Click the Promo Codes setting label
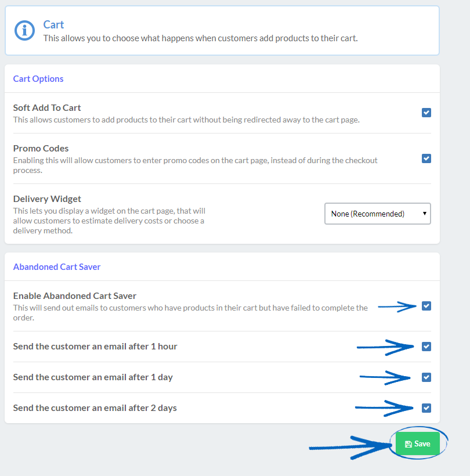Viewport: 470px width, 476px height. point(41,148)
